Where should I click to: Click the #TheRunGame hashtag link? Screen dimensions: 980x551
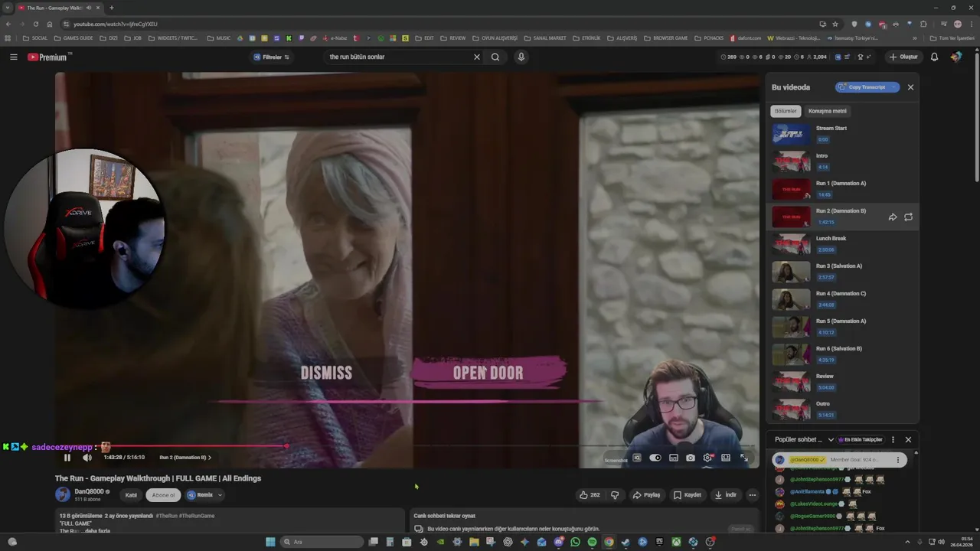click(198, 516)
